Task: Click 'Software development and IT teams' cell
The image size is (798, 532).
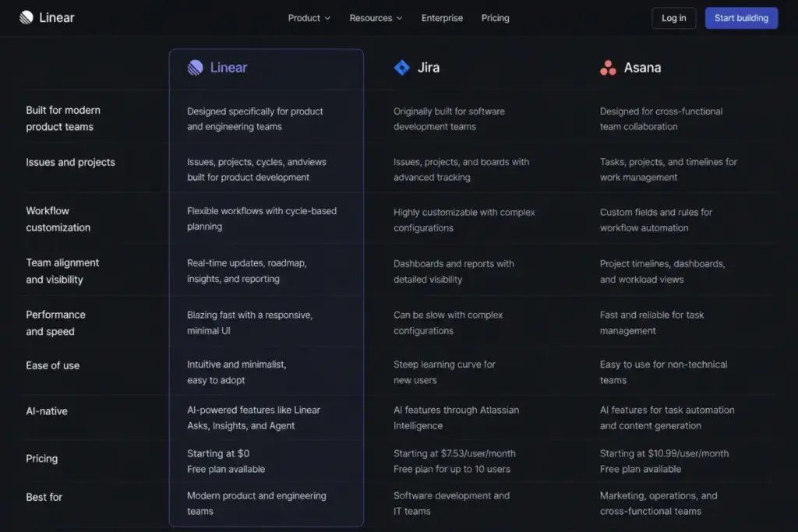Action: pos(451,503)
